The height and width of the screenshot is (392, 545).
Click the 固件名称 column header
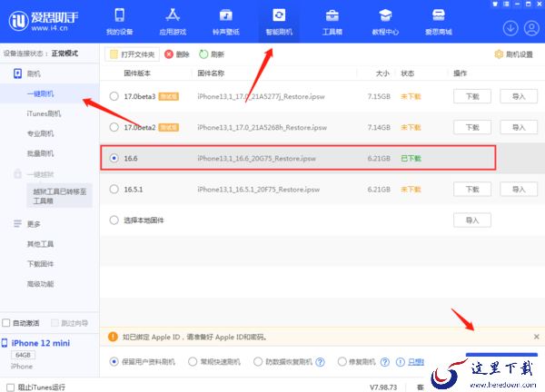pos(211,73)
